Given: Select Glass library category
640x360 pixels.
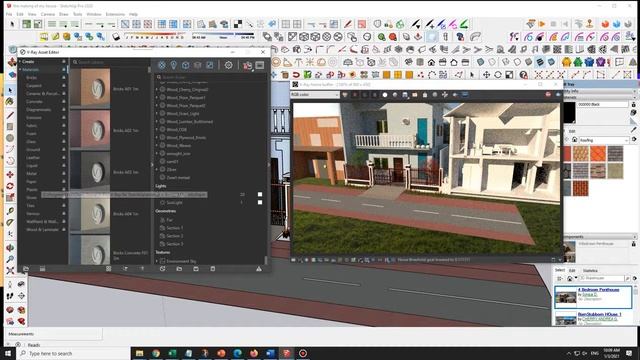Looking at the screenshot, I should [31, 142].
